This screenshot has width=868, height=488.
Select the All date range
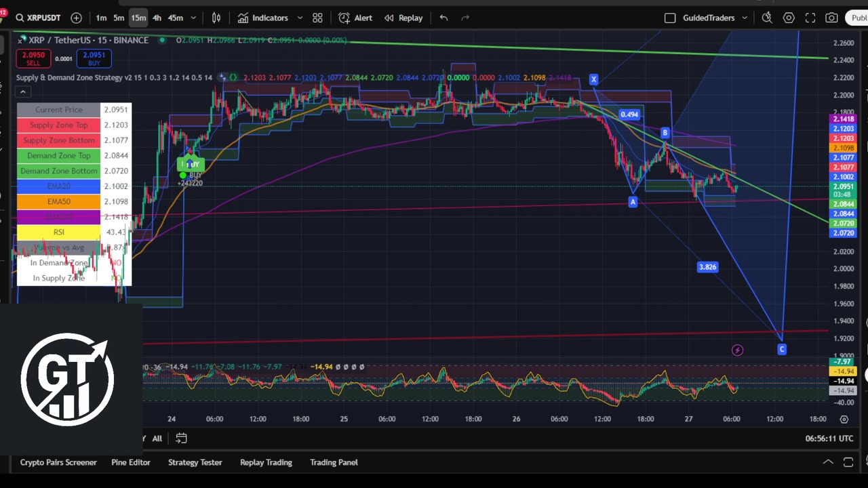coord(157,439)
